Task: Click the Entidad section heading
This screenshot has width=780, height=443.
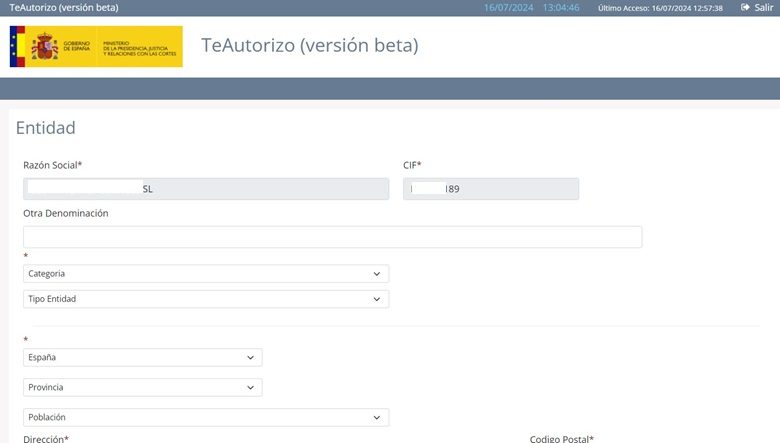Action: click(46, 128)
